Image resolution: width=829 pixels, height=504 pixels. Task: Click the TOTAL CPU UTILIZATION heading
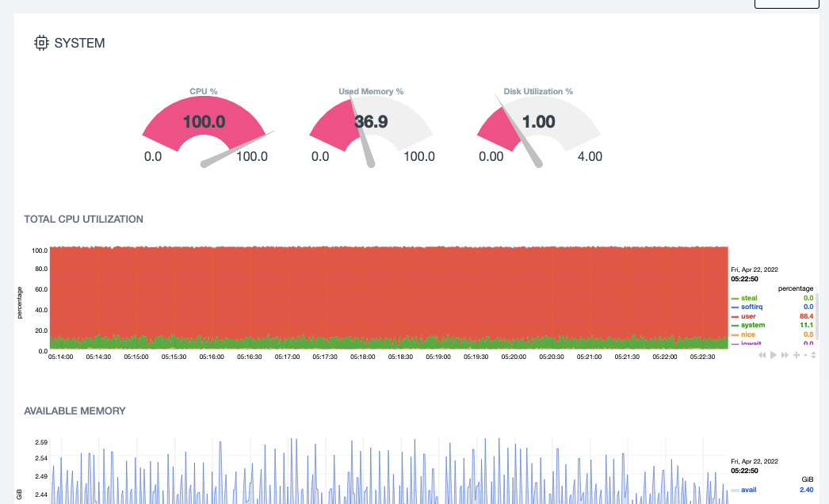coord(84,219)
